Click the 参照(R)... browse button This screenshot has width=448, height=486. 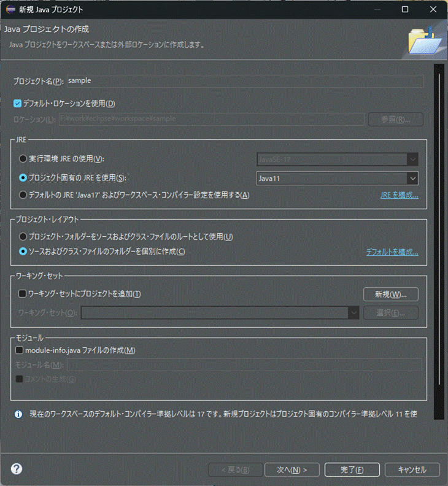pos(396,119)
